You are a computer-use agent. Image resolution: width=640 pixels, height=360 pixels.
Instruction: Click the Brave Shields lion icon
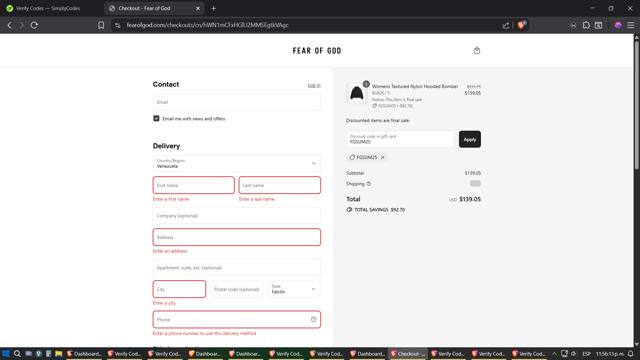click(x=521, y=25)
